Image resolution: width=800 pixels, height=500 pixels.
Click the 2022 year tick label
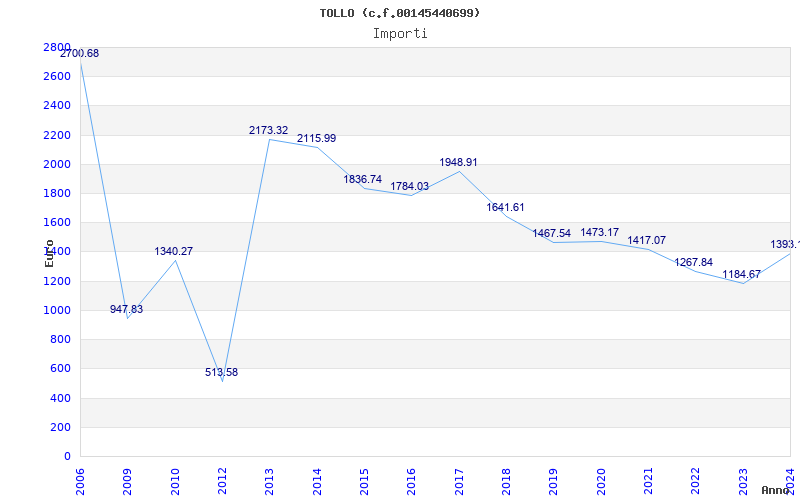click(x=696, y=482)
